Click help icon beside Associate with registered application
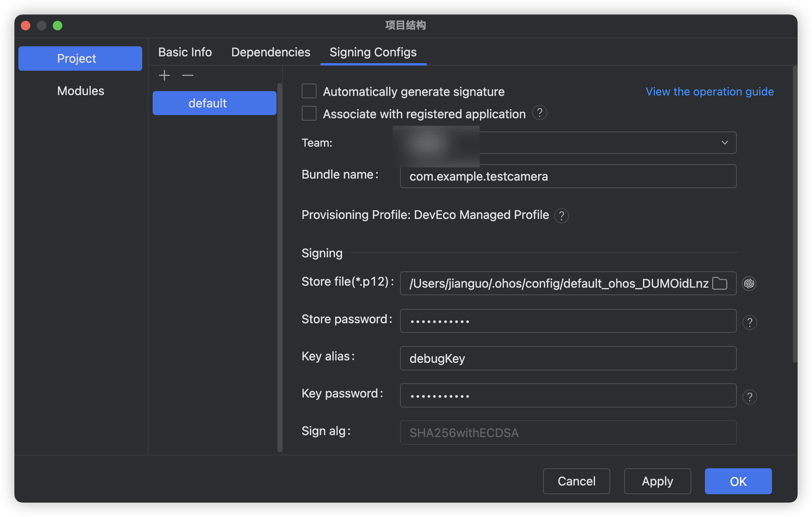Viewport: 812px width, 517px height. [x=539, y=113]
